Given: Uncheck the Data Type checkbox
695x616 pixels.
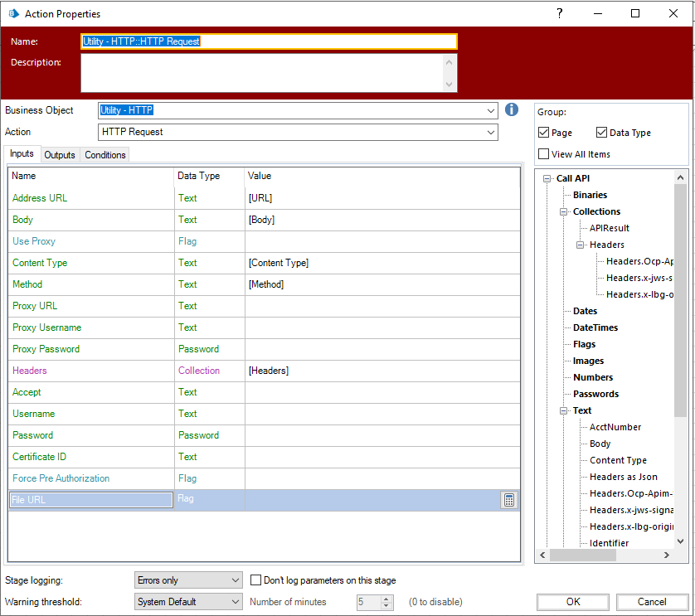Looking at the screenshot, I should [x=602, y=133].
